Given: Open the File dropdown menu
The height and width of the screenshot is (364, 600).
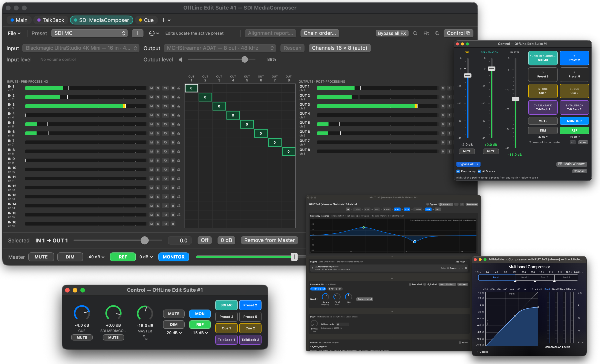Looking at the screenshot, I should (x=14, y=33).
